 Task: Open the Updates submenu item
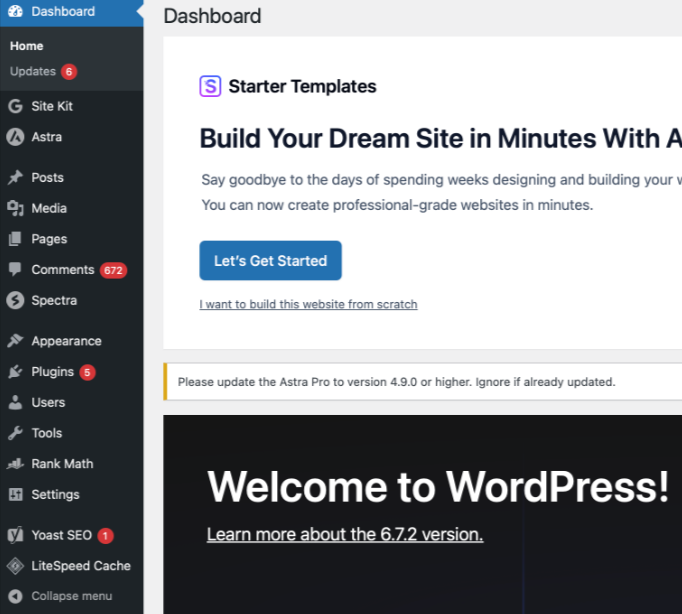tap(33, 71)
